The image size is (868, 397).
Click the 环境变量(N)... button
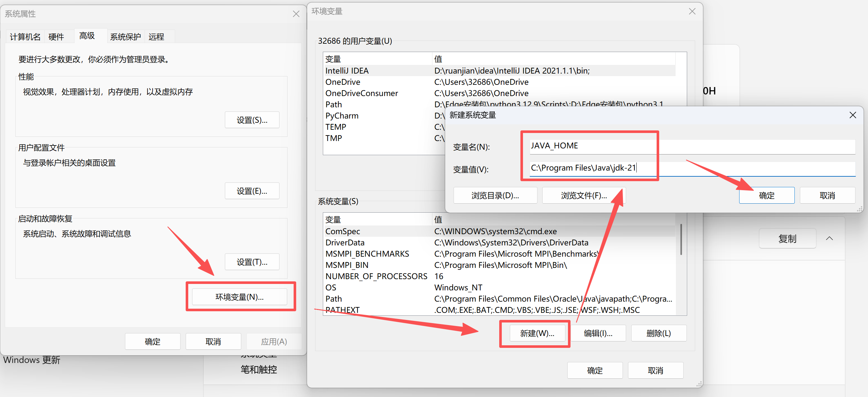coord(240,296)
